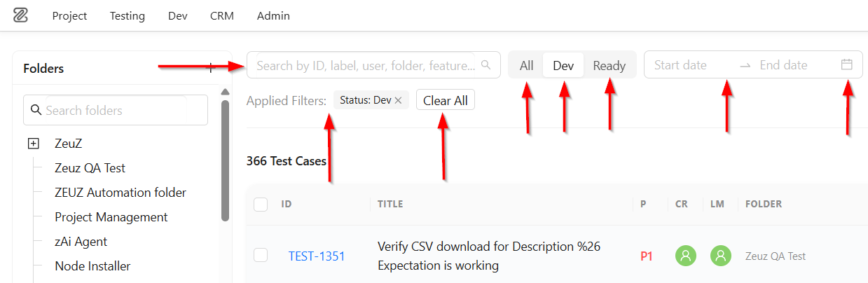868x283 pixels.
Task: Toggle the select-all checkbox in table header
Action: click(x=261, y=204)
